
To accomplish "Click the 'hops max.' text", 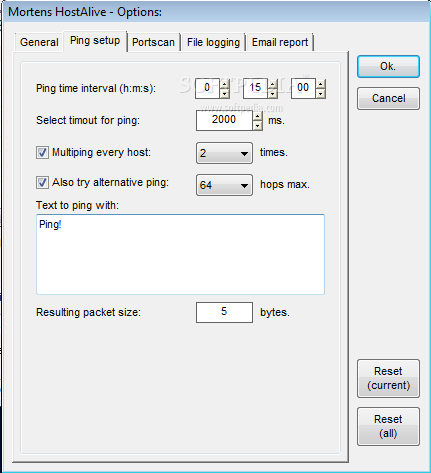I will [285, 184].
